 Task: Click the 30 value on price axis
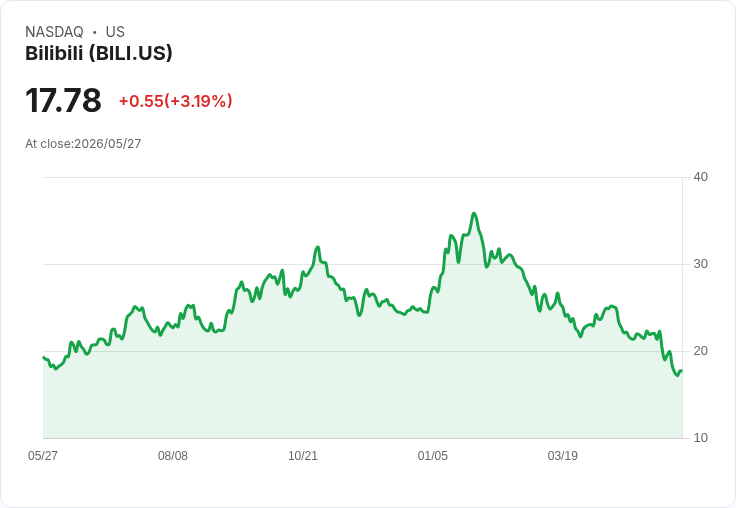pyautogui.click(x=700, y=264)
